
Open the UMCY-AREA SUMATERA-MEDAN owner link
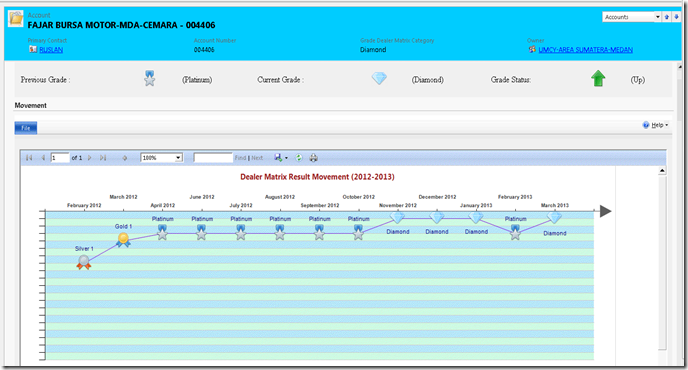coord(585,50)
